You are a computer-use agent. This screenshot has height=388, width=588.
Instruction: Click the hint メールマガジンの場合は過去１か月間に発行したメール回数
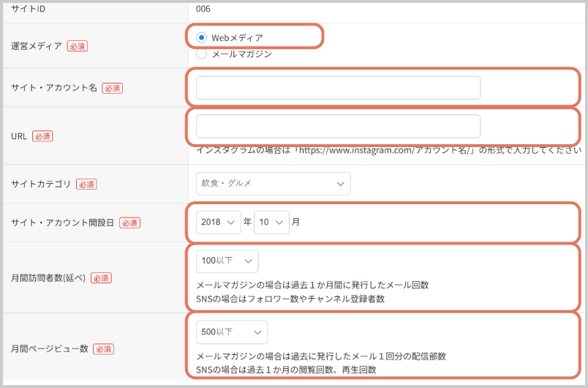(312, 285)
